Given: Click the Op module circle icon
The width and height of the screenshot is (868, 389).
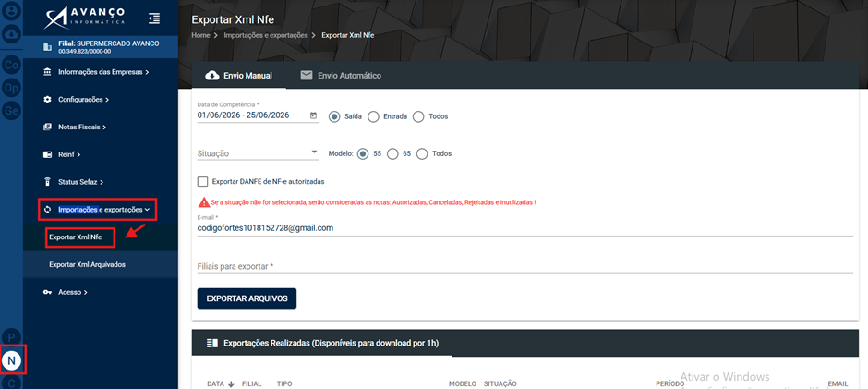Looking at the screenshot, I should pos(12,88).
